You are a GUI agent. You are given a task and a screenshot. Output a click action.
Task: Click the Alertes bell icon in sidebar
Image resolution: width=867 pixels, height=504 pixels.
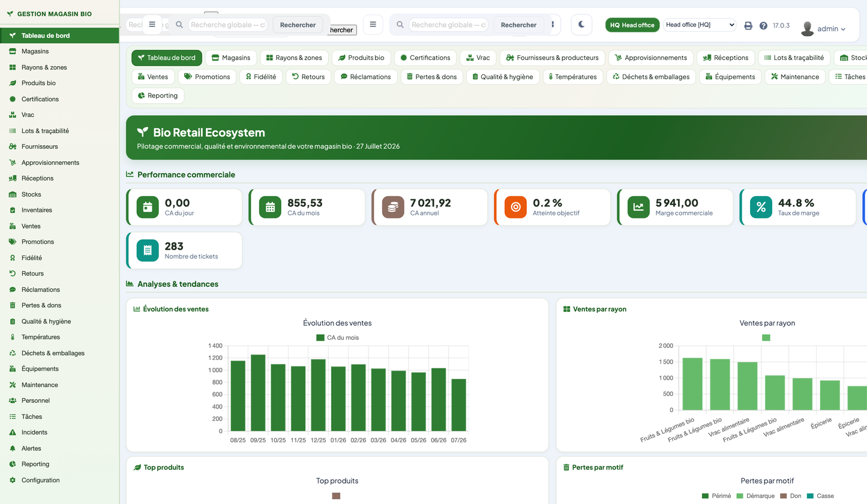12,448
